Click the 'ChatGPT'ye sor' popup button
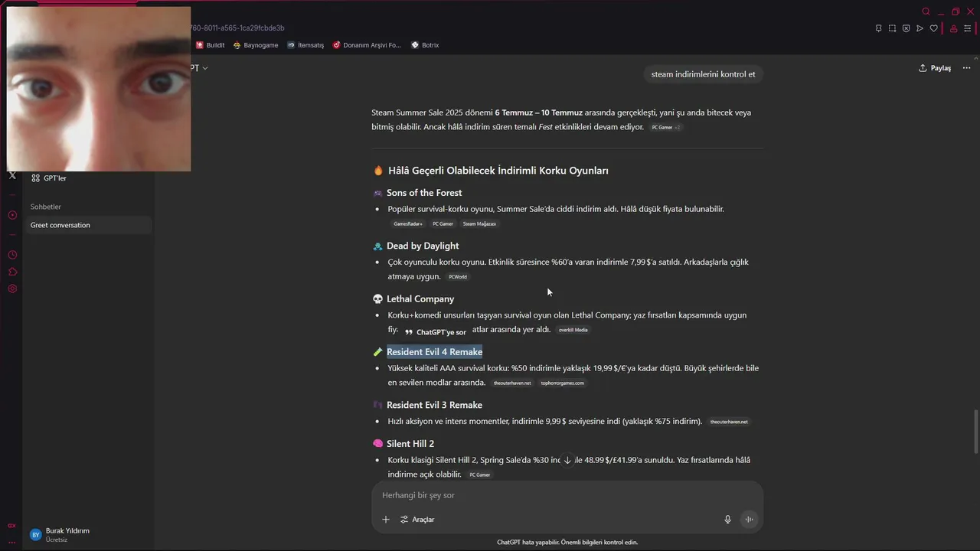The image size is (980, 551). click(435, 332)
